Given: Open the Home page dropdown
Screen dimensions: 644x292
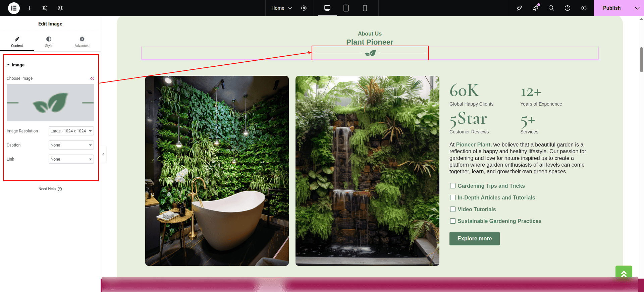Looking at the screenshot, I should 282,8.
